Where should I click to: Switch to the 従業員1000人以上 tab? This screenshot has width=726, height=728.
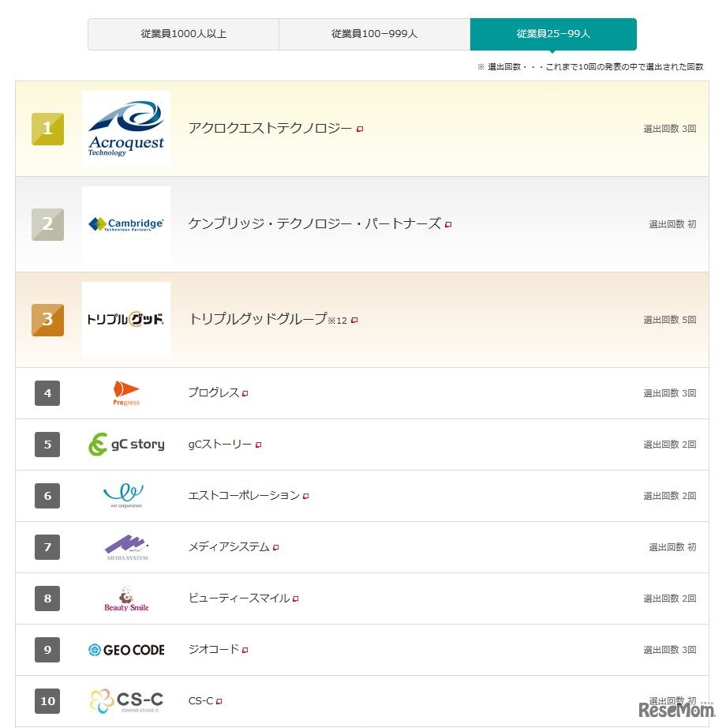click(x=183, y=34)
